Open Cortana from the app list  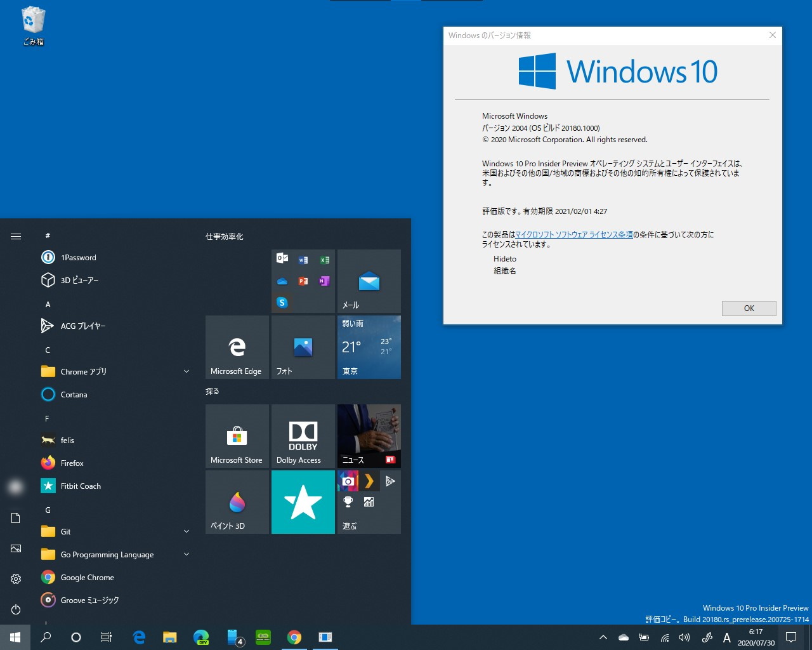73,394
